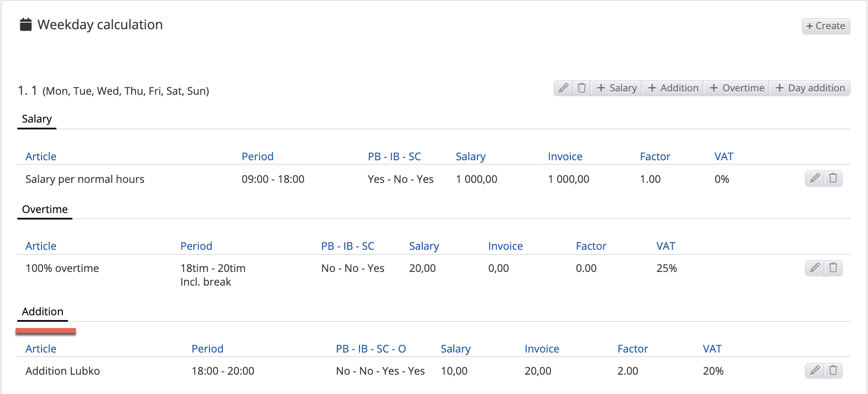Click the + Day addition button

pos(810,88)
